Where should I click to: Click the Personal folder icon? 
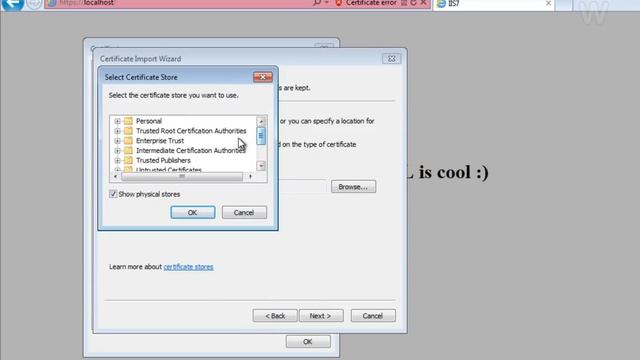pos(128,121)
